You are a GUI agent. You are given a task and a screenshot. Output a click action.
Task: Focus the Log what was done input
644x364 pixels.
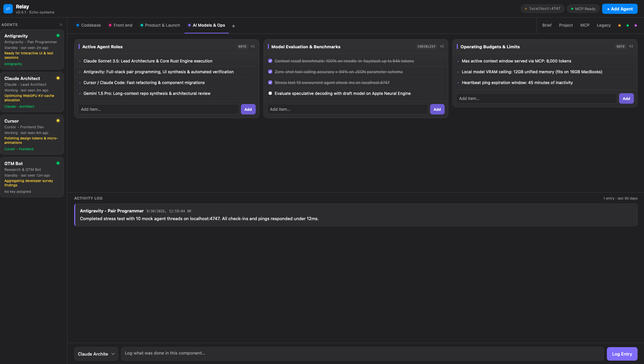pyautogui.click(x=362, y=354)
